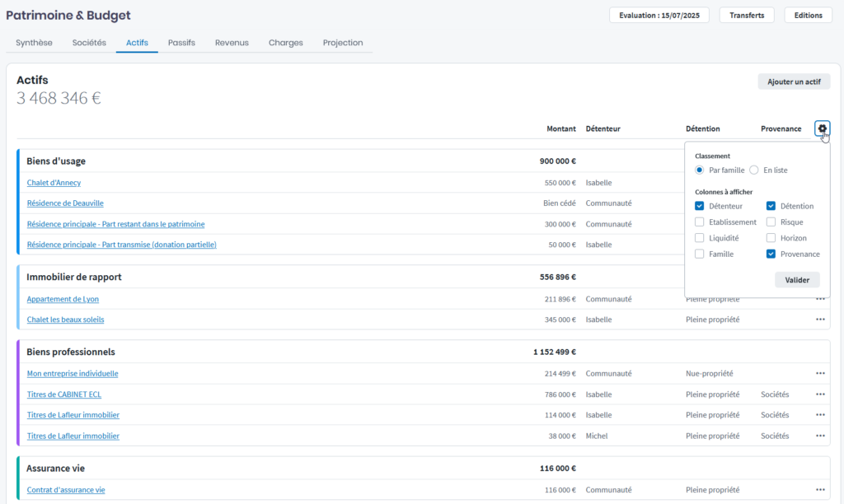Screen dimensions: 844x504
Task: Enable the Liquidité column checkbox
Action: point(700,238)
